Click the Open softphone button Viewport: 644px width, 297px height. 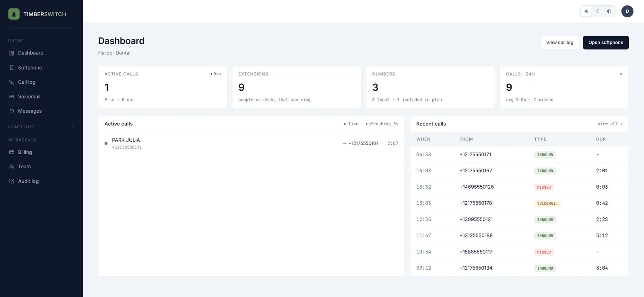tap(606, 43)
